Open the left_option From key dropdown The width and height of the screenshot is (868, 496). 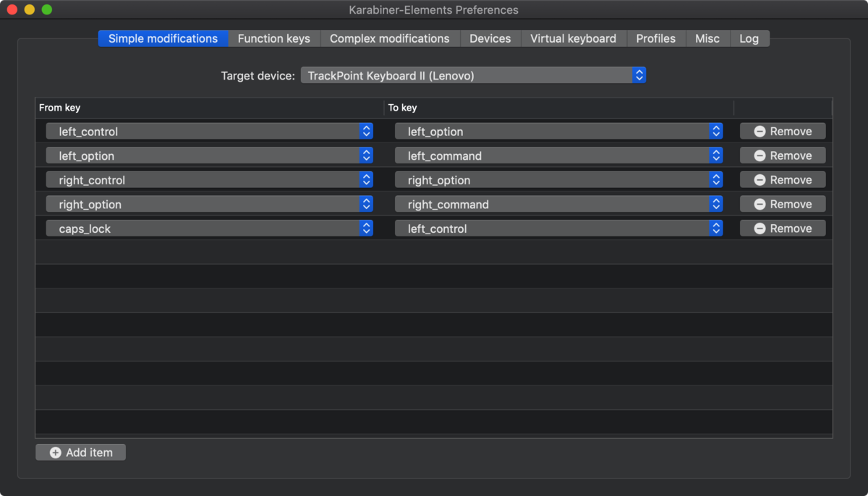pos(209,155)
